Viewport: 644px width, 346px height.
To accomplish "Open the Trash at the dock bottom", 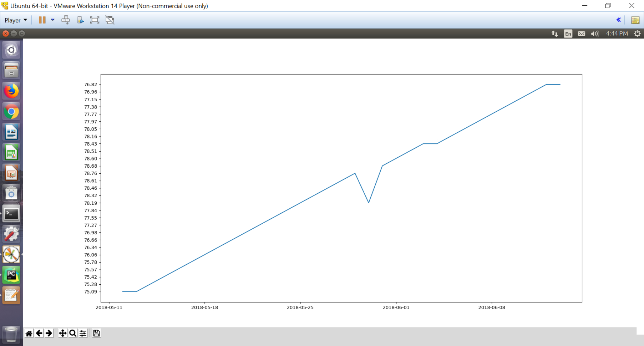I will point(11,335).
